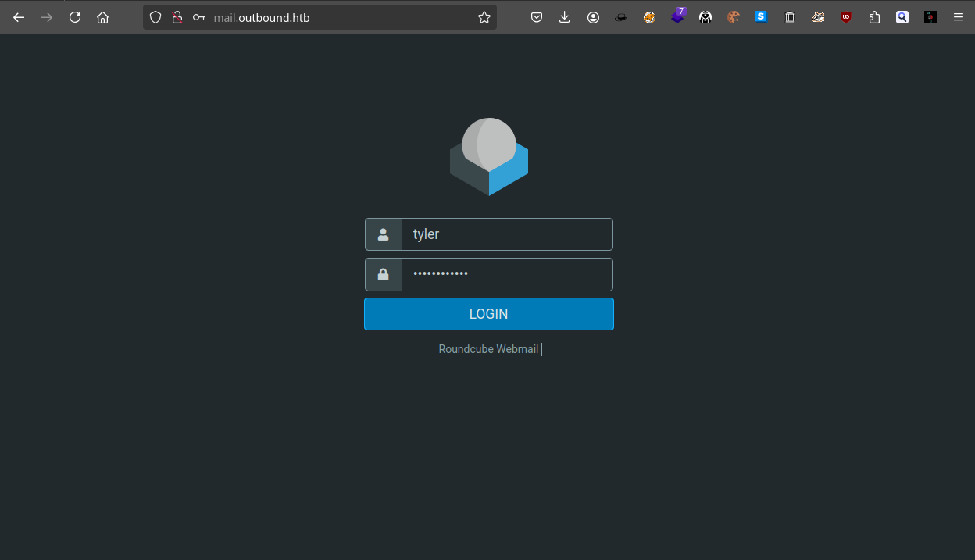Open the browser home page
The height and width of the screenshot is (560, 975).
(102, 17)
